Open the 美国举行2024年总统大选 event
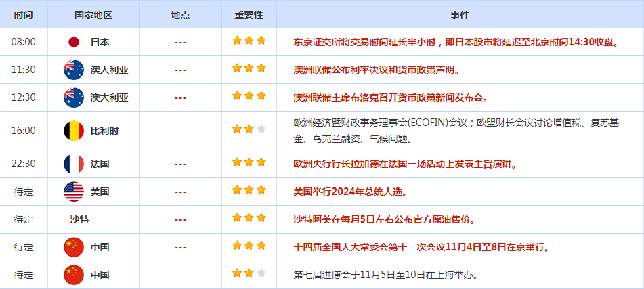Image resolution: width=644 pixels, height=289 pixels. 350,192
